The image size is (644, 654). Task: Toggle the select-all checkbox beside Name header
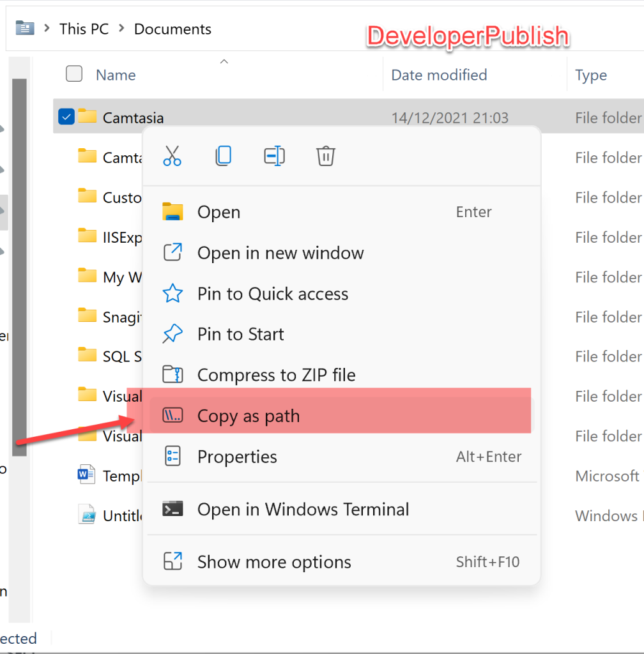[x=73, y=73]
